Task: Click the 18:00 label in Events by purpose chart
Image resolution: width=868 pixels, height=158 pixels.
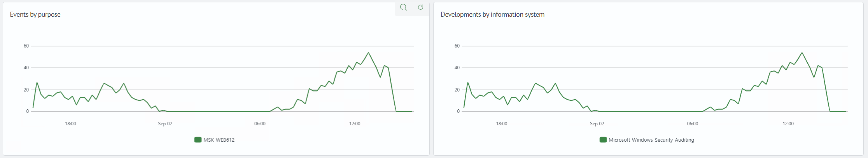Action: pyautogui.click(x=70, y=124)
